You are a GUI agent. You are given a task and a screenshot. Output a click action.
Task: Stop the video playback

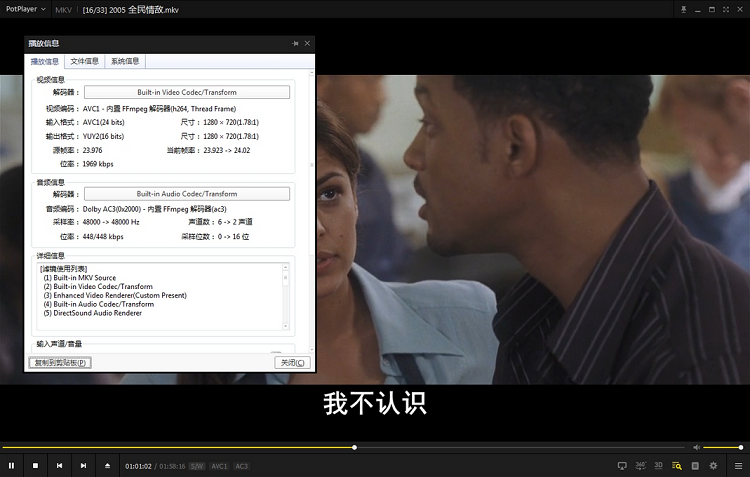35,465
